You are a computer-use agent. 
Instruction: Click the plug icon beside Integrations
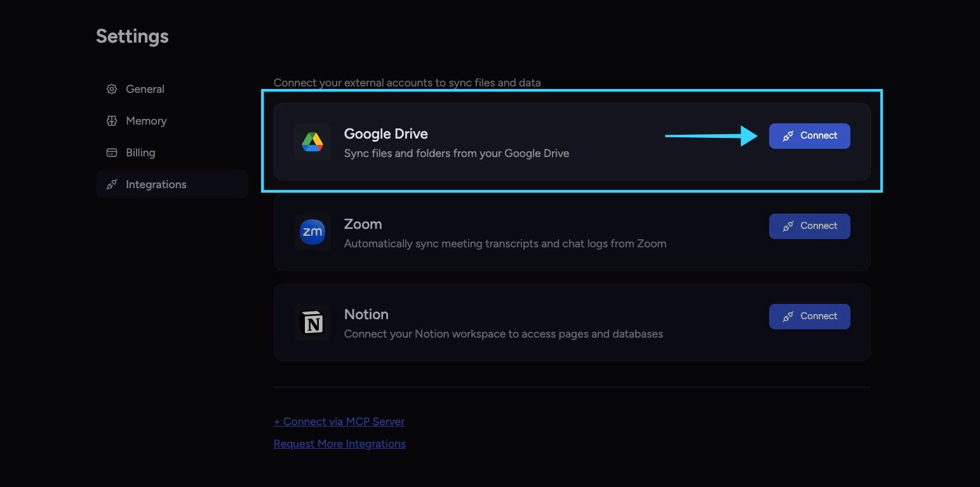coord(112,184)
